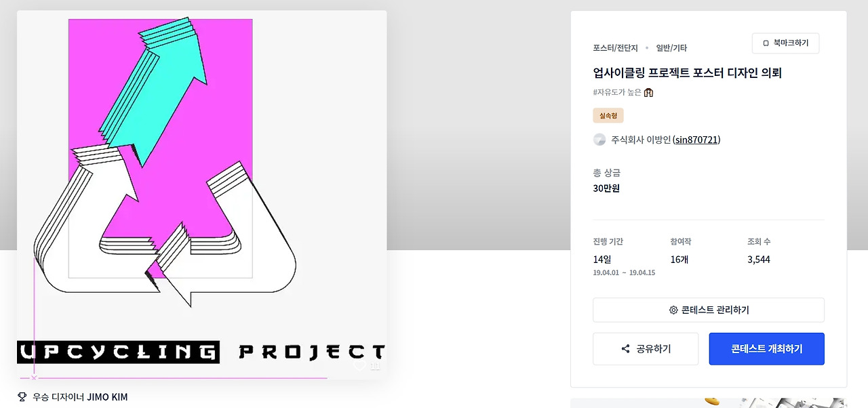Click the emoji next to #자유도가 높은
Image resolution: width=868 pixels, height=408 pixels.
click(648, 92)
